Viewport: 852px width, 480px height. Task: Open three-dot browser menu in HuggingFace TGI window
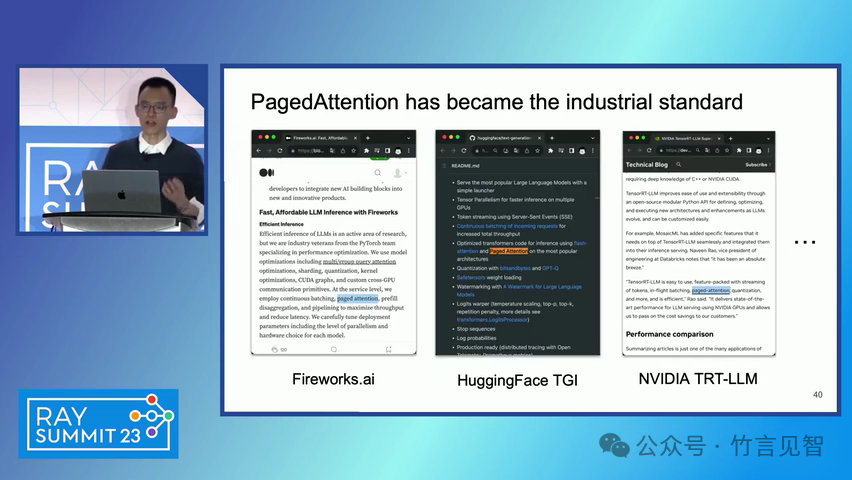[x=593, y=151]
